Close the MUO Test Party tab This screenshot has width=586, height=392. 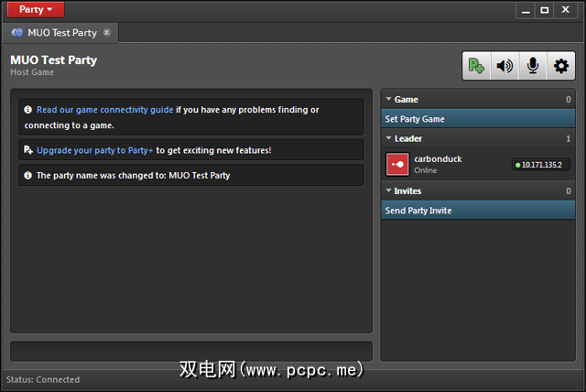pyautogui.click(x=107, y=32)
